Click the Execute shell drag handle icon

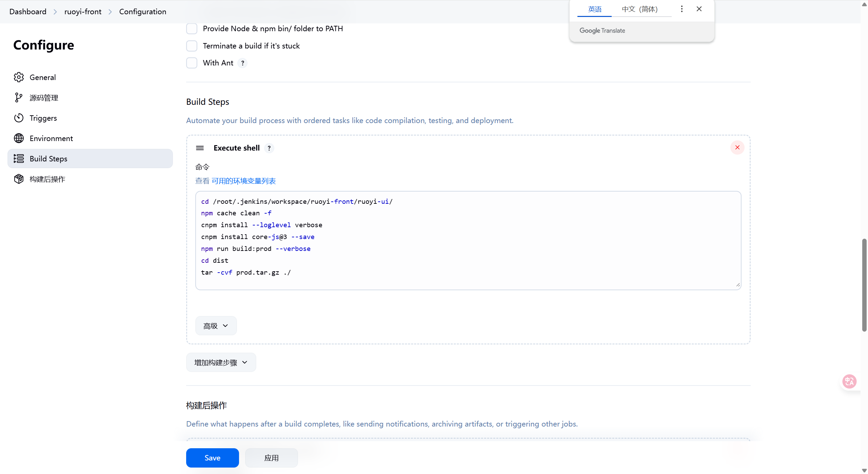coord(200,148)
